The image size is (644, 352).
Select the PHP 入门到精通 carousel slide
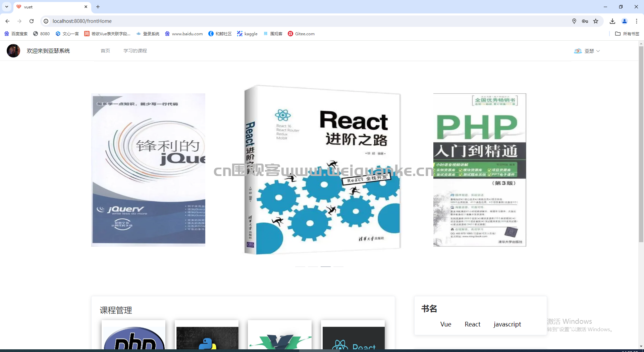point(480,170)
